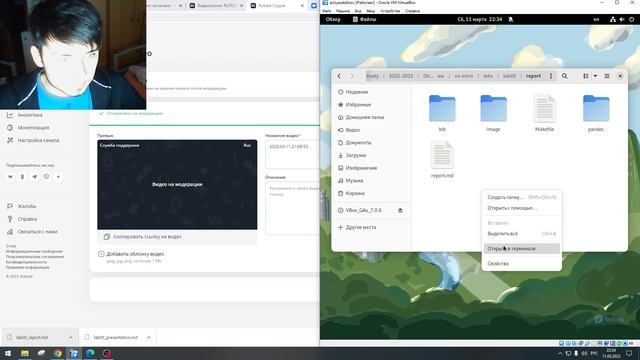The width and height of the screenshot is (640, 360).
Task: Open 'Корзина' in Files sidebar
Action: (x=371, y=193)
